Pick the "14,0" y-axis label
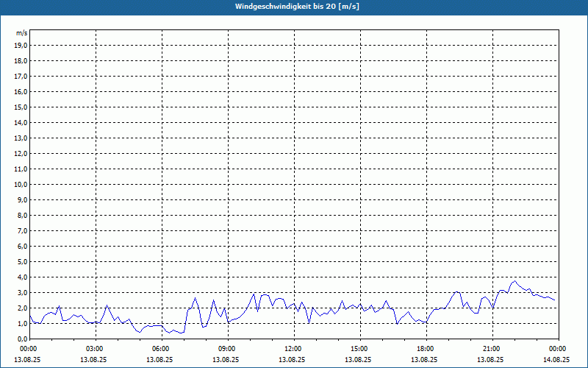Viewport: 588px width, 368px height. pyautogui.click(x=21, y=122)
